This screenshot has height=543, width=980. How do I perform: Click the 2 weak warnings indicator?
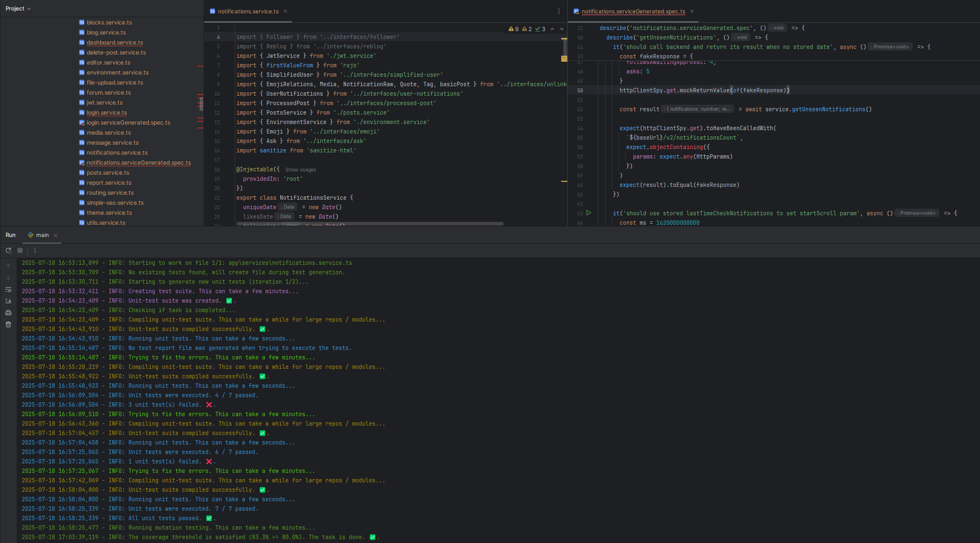click(x=527, y=29)
